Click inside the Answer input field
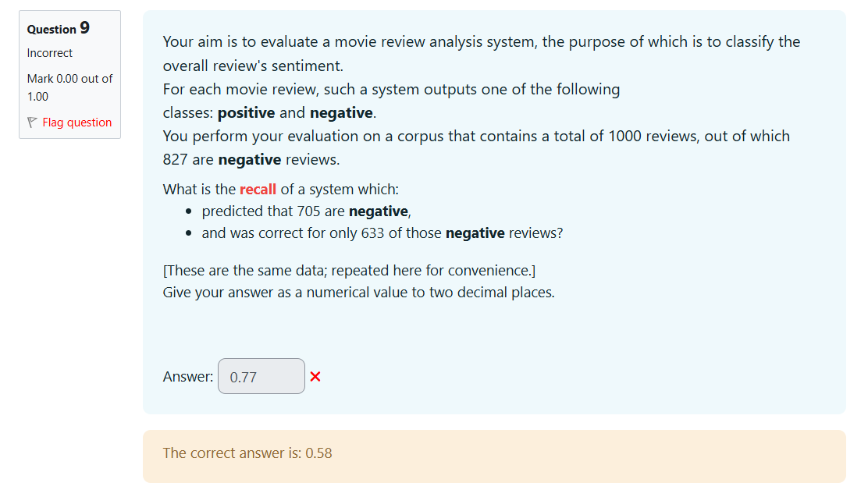This screenshot has height=490, width=868. (x=261, y=376)
